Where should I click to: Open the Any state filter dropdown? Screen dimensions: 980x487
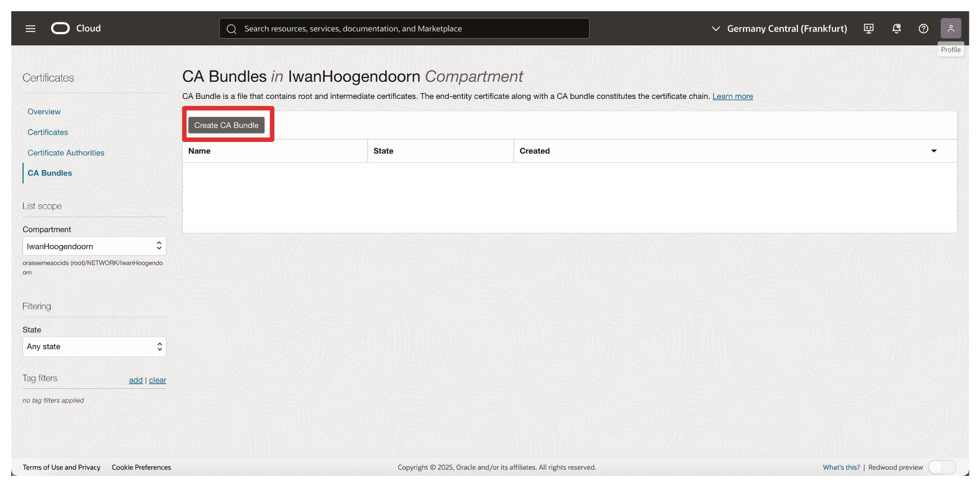click(94, 347)
